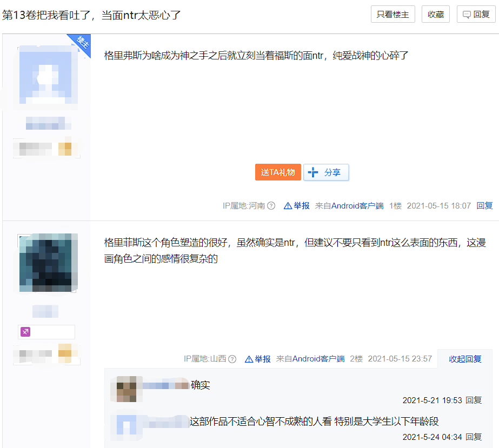
Task: Click the 举报 warning icon on the 2楼 post
Action: 249,359
